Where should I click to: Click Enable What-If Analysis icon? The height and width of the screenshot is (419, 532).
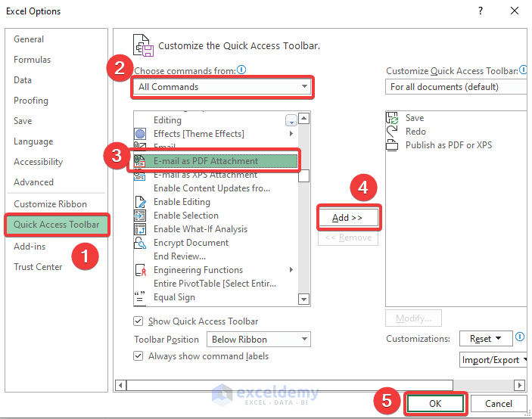(x=140, y=229)
